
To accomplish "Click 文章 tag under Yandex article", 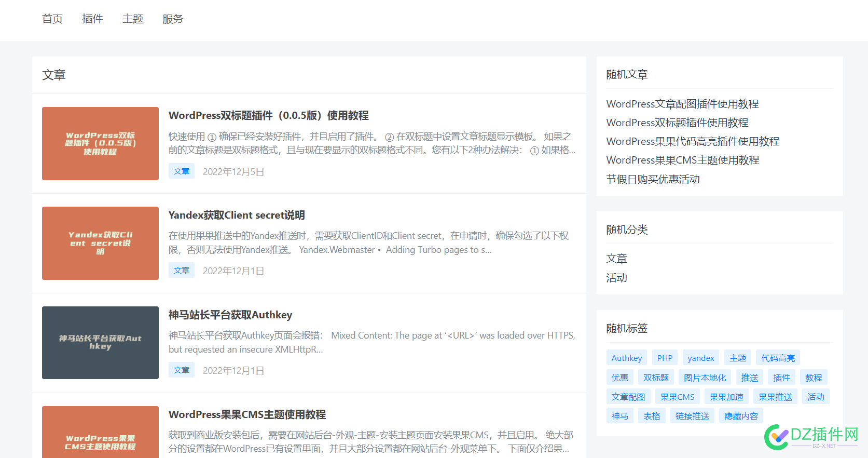I will 182,270.
